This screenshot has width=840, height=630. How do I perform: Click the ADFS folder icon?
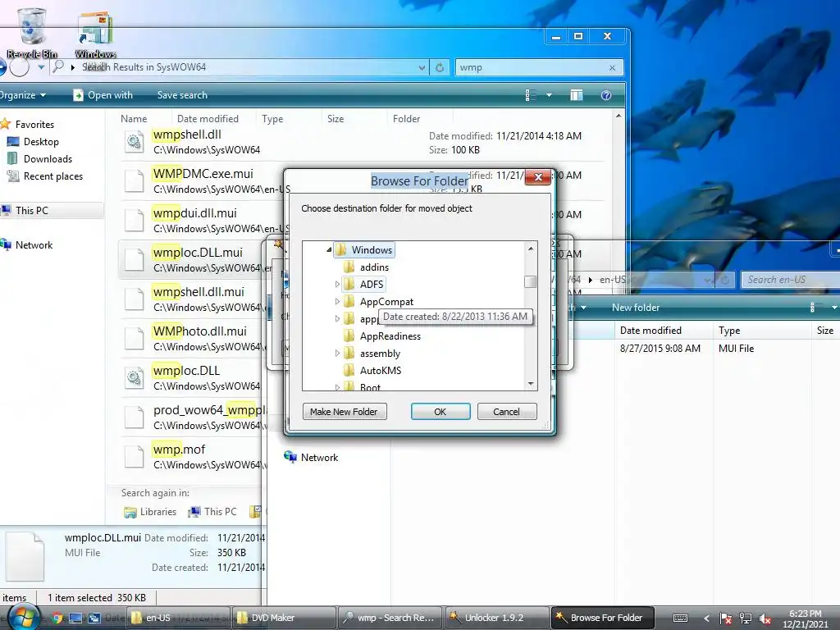(x=349, y=284)
